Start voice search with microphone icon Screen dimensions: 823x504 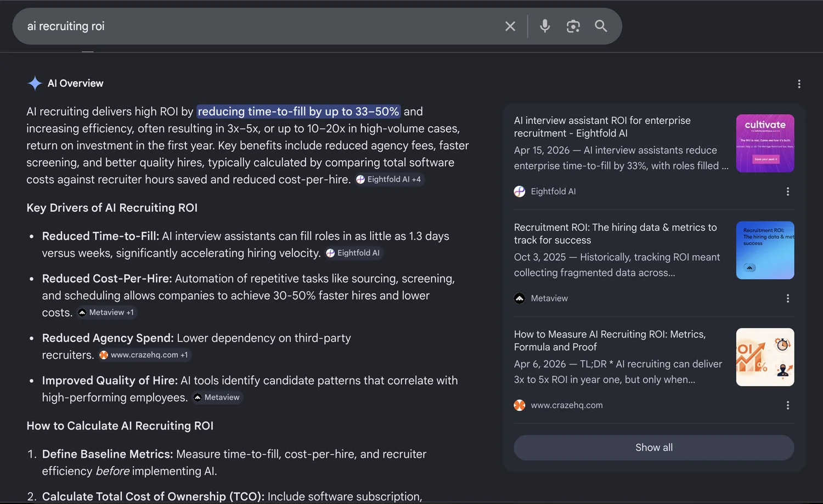(x=545, y=26)
